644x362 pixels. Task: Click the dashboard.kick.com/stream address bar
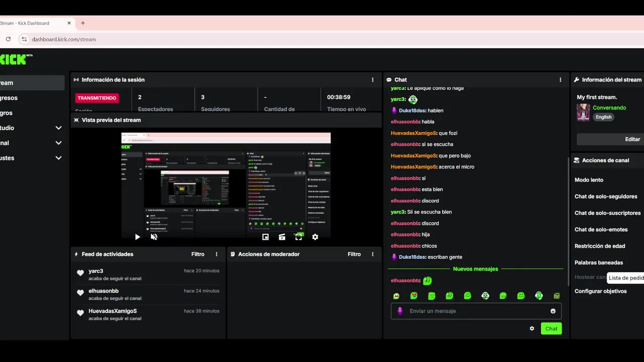tap(63, 39)
